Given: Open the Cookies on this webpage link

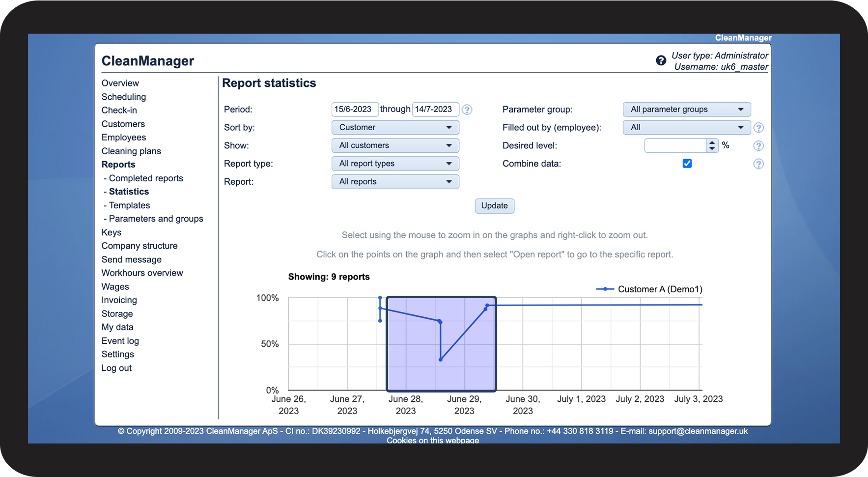Looking at the screenshot, I should click(432, 440).
